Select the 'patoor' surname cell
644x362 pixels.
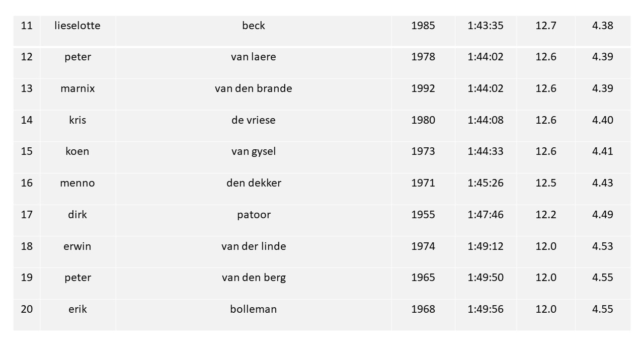[x=254, y=221]
